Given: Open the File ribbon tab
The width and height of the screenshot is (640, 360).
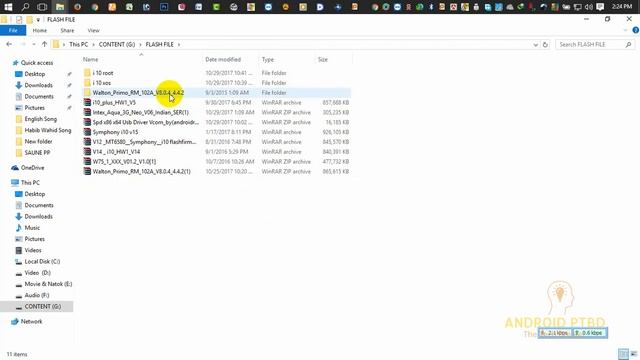Looking at the screenshot, I should pyautogui.click(x=13, y=31).
